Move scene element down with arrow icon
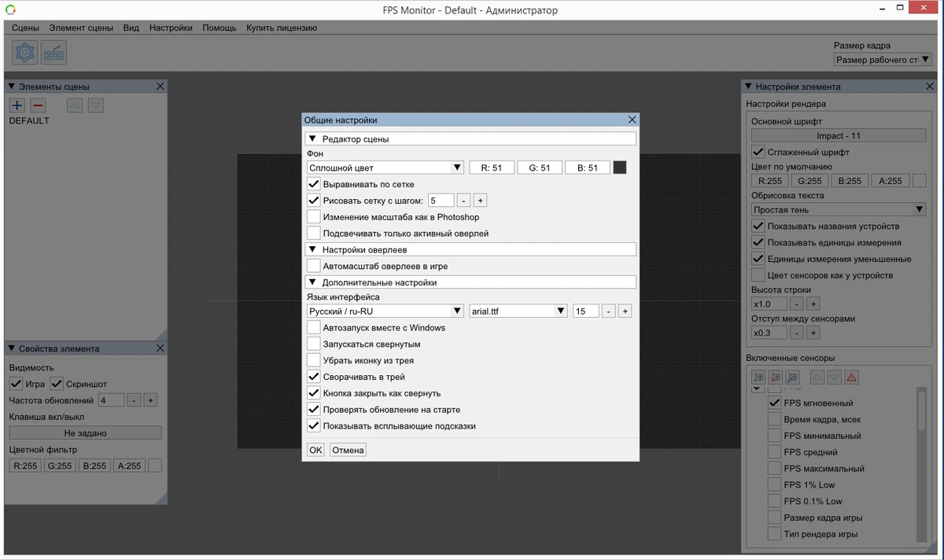This screenshot has height=560, width=944. click(x=95, y=105)
